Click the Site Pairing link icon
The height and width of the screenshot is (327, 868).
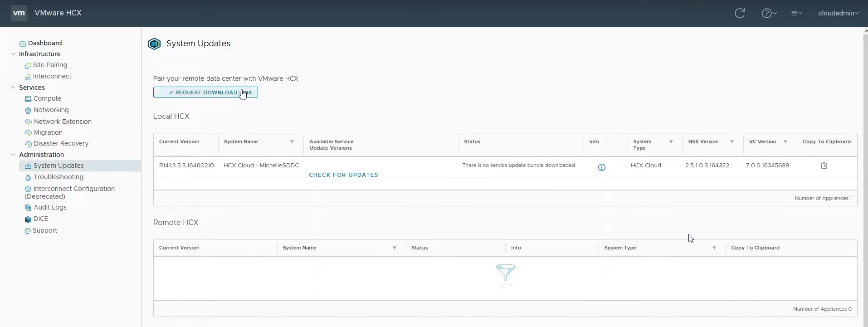tap(28, 65)
